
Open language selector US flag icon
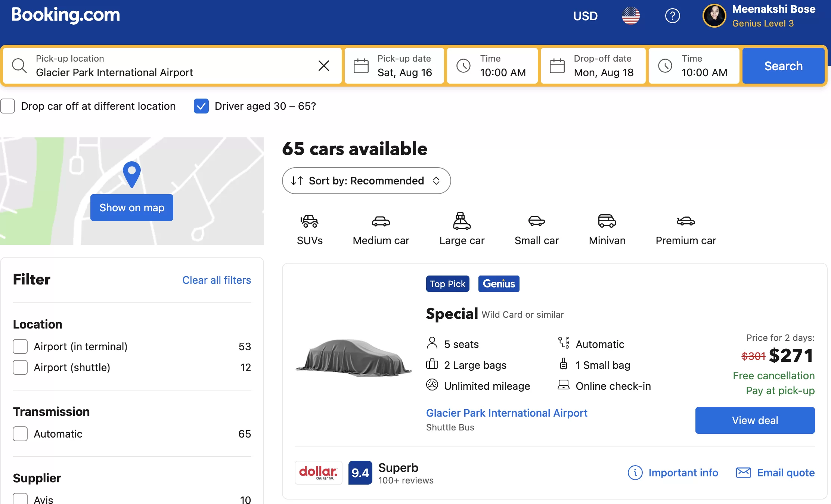(x=630, y=16)
